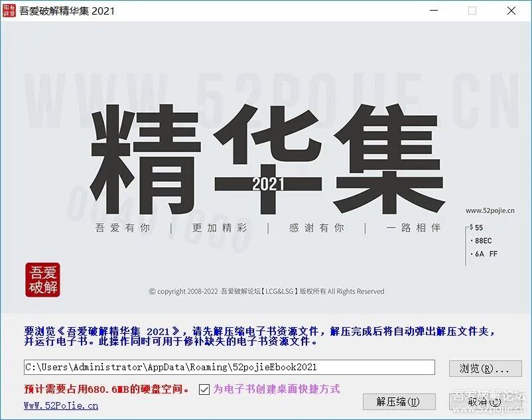Click the extraction path input field
The image size is (532, 420).
point(230,368)
